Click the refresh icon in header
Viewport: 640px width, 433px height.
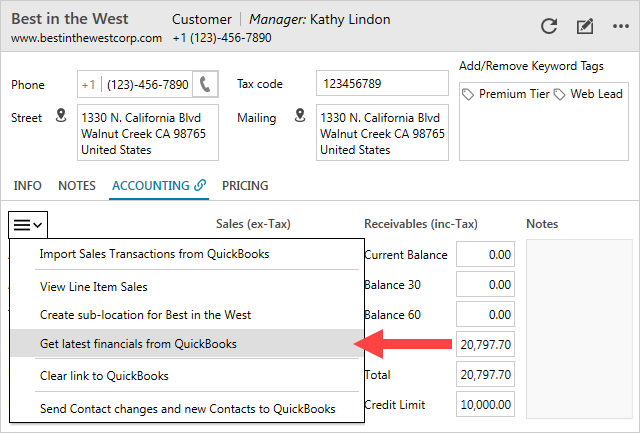[x=549, y=27]
